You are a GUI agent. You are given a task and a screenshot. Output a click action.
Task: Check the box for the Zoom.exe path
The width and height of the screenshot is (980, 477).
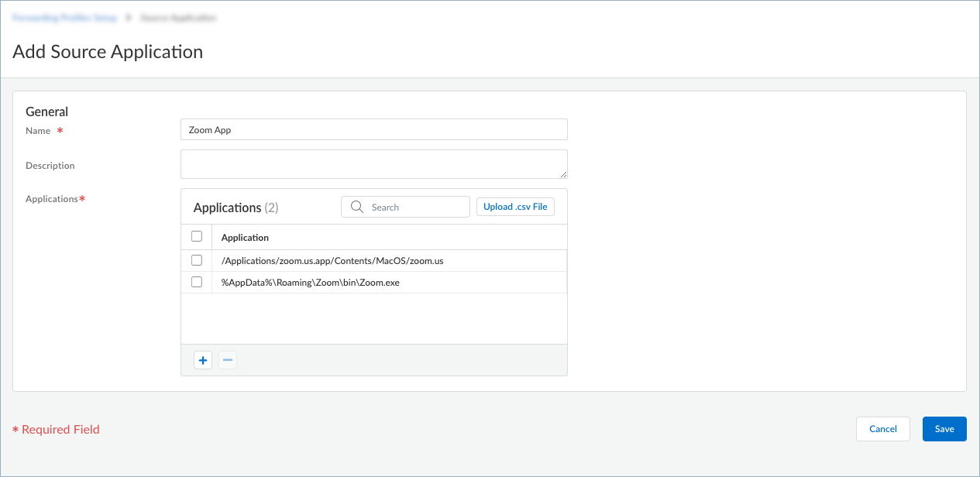click(x=197, y=283)
